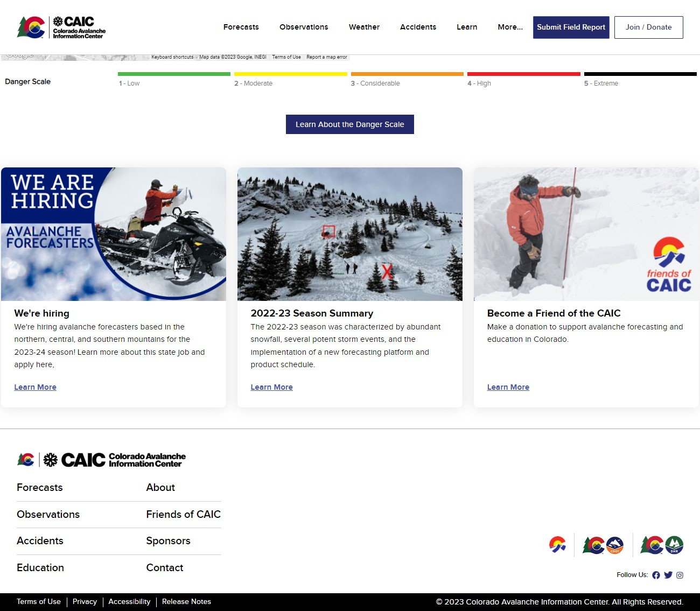Click Privacy in the bottom bar
This screenshot has height=611, width=700.
point(85,602)
